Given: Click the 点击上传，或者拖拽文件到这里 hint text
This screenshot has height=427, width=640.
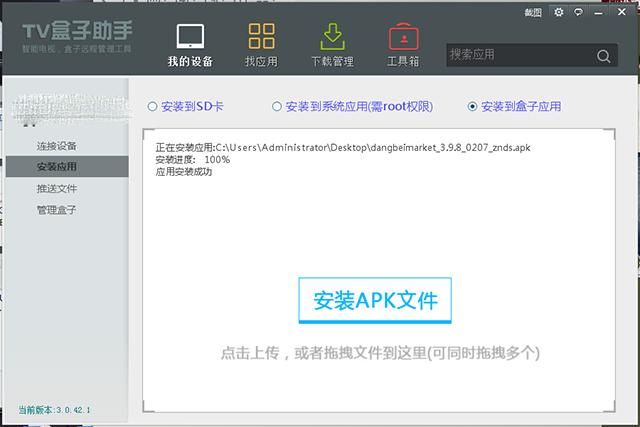Looking at the screenshot, I should (x=380, y=353).
